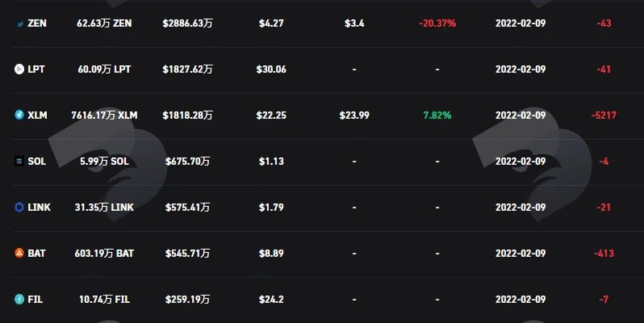The width and height of the screenshot is (644, 323).
Task: Click the FIL coin icon
Action: [19, 299]
